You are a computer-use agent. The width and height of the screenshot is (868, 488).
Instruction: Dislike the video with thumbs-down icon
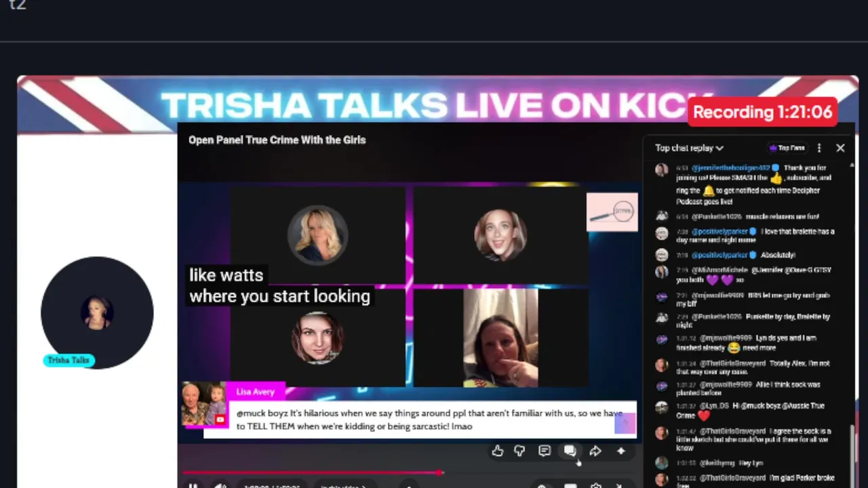click(520, 451)
